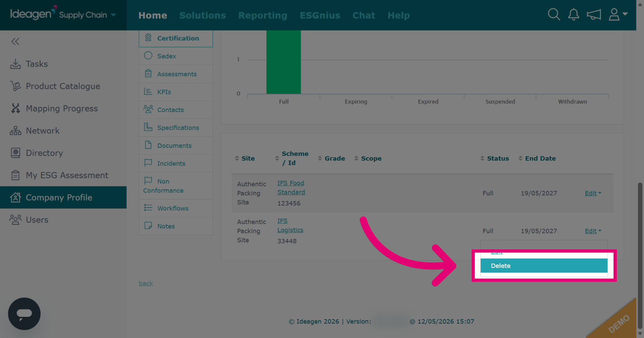This screenshot has width=644, height=338.
Task: Click the Withdrawn chart axis label
Action: click(x=572, y=102)
